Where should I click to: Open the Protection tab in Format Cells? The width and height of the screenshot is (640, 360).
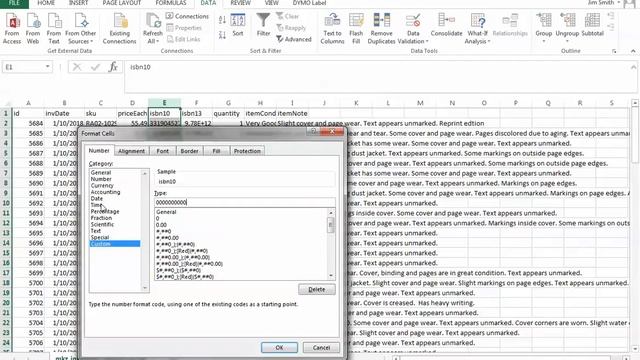pos(247,151)
